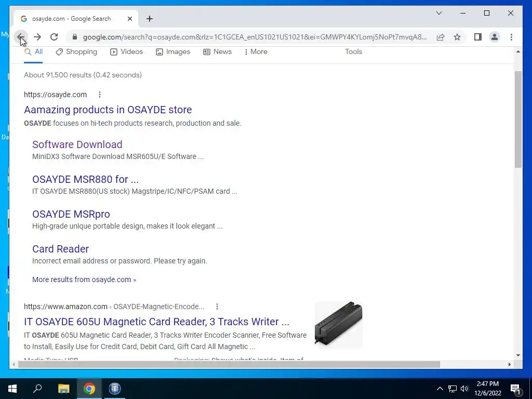Click More results from osayde.com

(84, 280)
